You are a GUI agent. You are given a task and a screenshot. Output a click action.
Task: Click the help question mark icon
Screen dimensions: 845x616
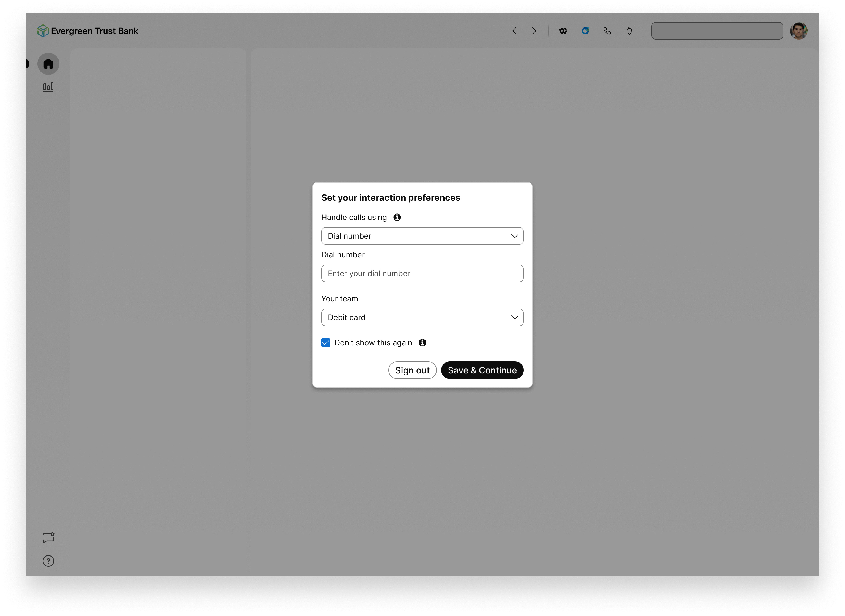(48, 561)
